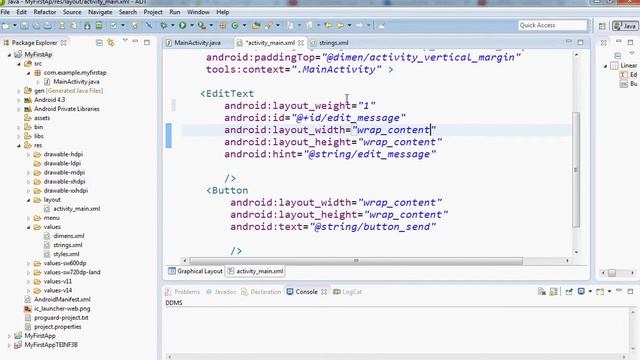Click the Open Perspective icon

click(x=602, y=26)
